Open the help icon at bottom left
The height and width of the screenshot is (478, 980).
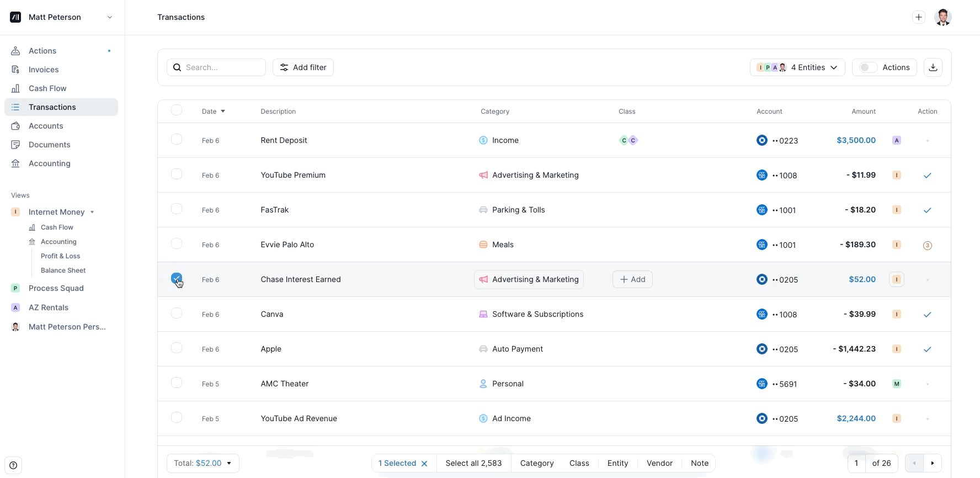[13, 465]
